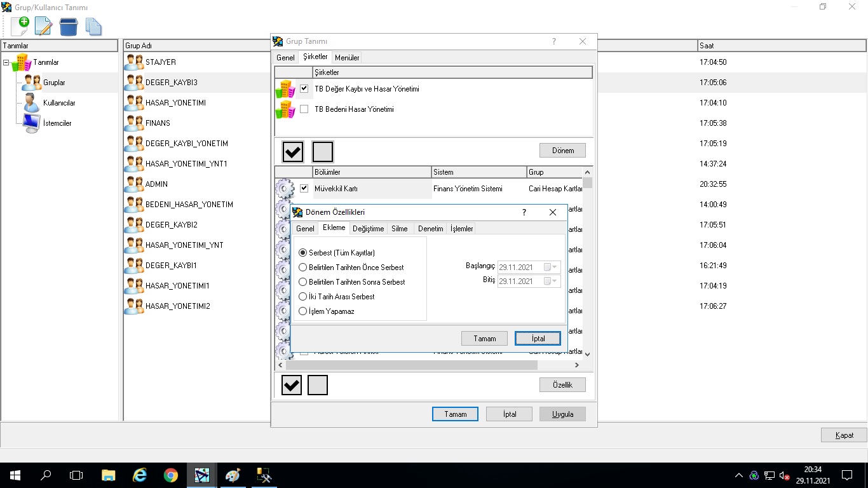Click the deselect-all empty box icon above Bölümler
868x488 pixels.
[x=323, y=152]
